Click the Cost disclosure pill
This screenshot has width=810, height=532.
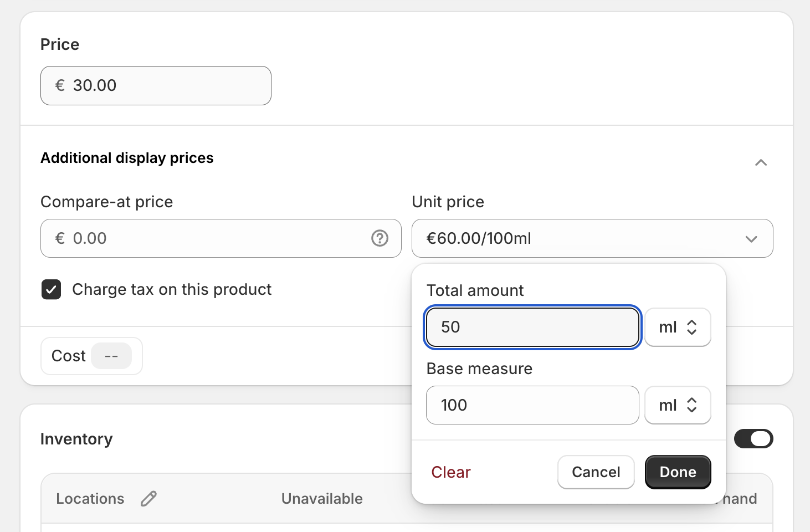91,356
